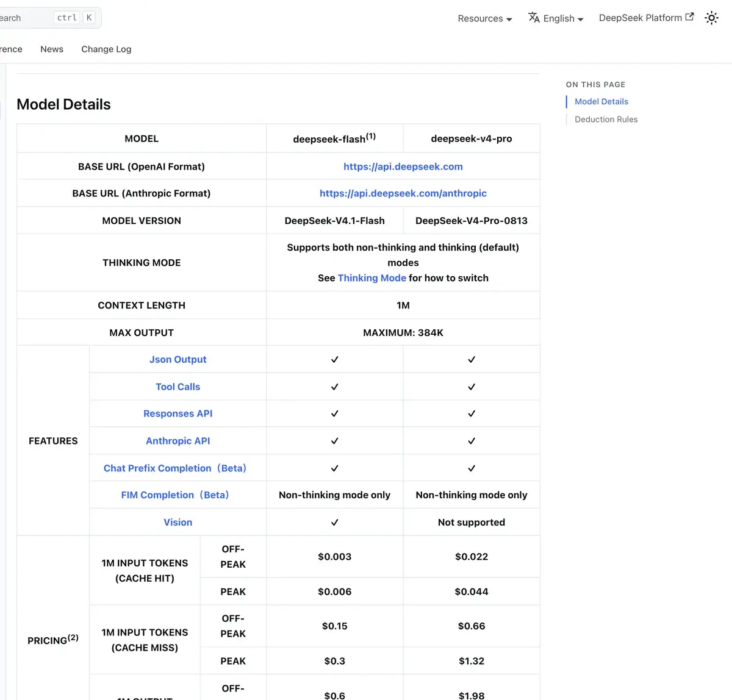This screenshot has width=732, height=700.
Task: Toggle the light/dark theme sun icon
Action: [x=711, y=18]
